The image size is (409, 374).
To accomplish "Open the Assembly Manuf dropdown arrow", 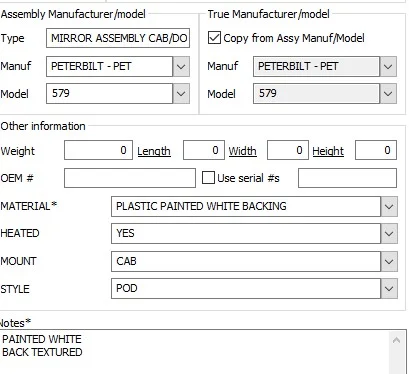I will 181,66.
